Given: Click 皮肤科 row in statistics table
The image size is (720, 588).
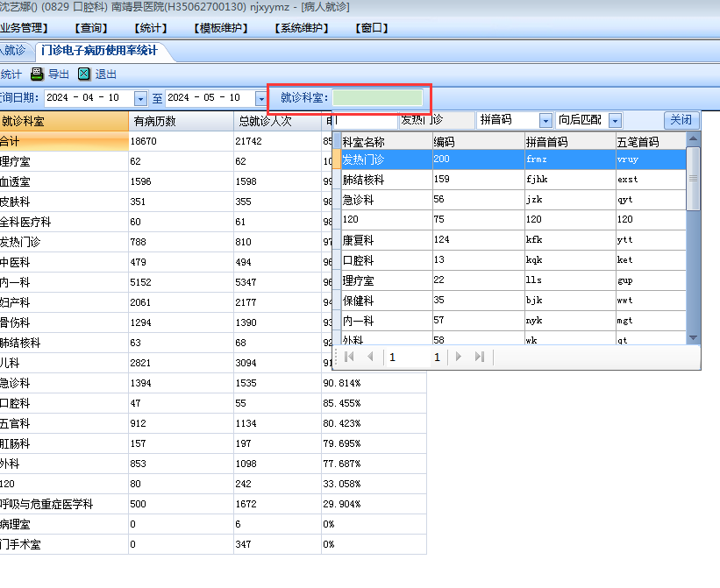Looking at the screenshot, I should (x=165, y=202).
